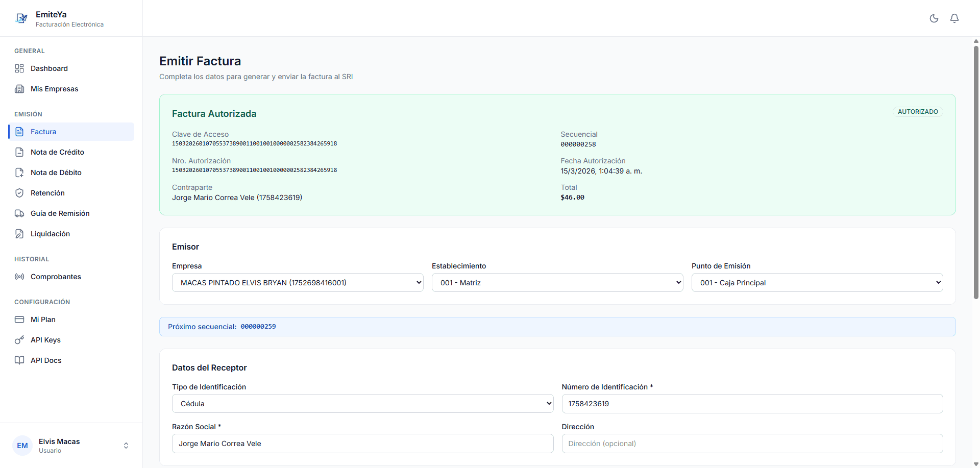Click the Guía de Remisión truck icon
The image size is (980, 468).
click(x=19, y=213)
